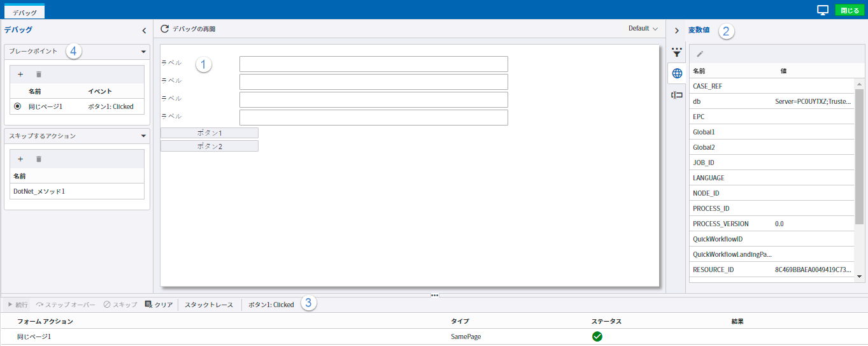Open the Default dropdown

[x=643, y=29]
